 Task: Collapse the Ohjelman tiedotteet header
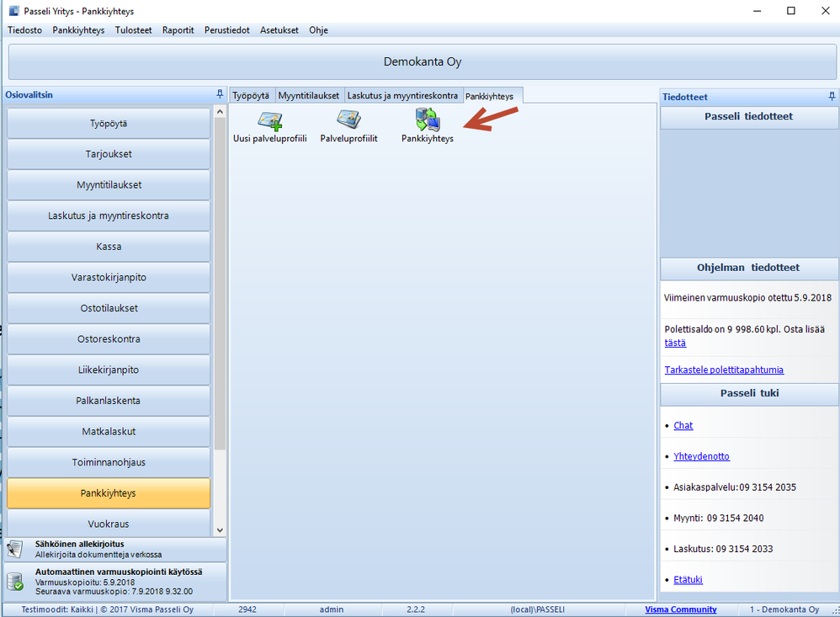749,268
